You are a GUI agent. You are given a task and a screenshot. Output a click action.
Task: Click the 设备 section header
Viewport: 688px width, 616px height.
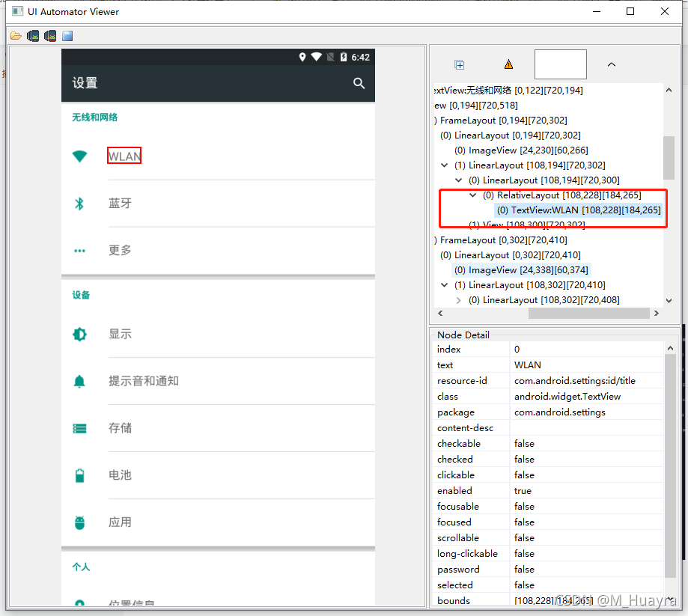click(81, 295)
